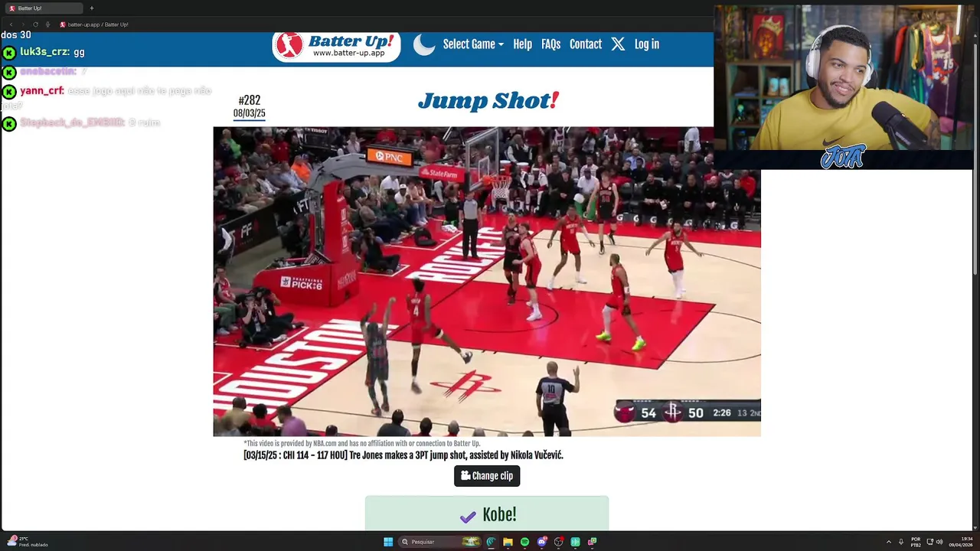Click the browser back arrow
Screen dimensions: 980x551
point(11,24)
